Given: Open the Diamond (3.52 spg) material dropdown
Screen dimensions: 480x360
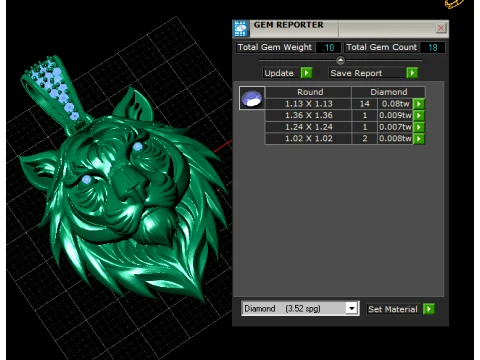Looking at the screenshot, I should pyautogui.click(x=351, y=308).
